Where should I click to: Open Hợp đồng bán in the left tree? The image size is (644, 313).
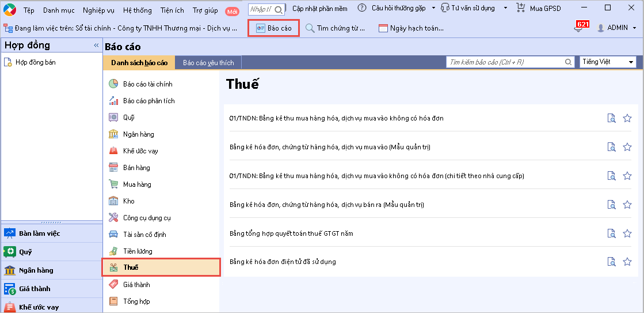(35, 62)
